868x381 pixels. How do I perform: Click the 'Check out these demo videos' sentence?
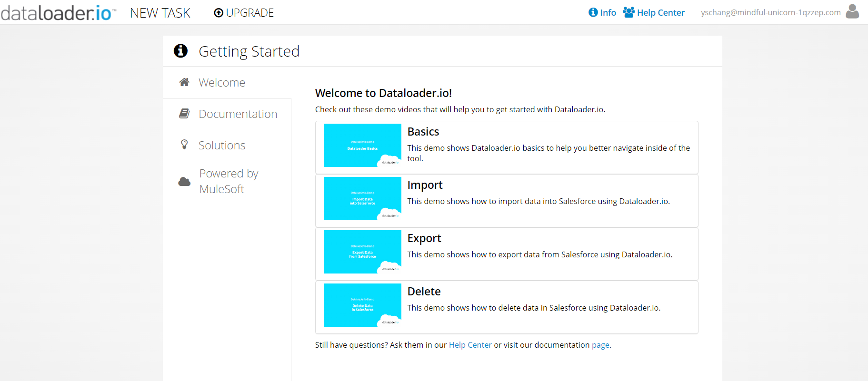(x=460, y=109)
